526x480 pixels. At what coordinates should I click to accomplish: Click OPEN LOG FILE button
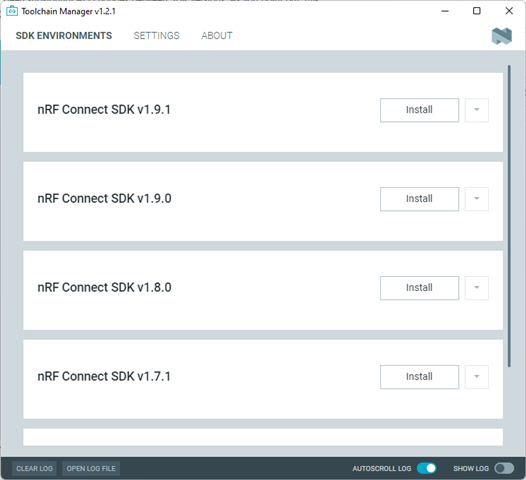91,469
